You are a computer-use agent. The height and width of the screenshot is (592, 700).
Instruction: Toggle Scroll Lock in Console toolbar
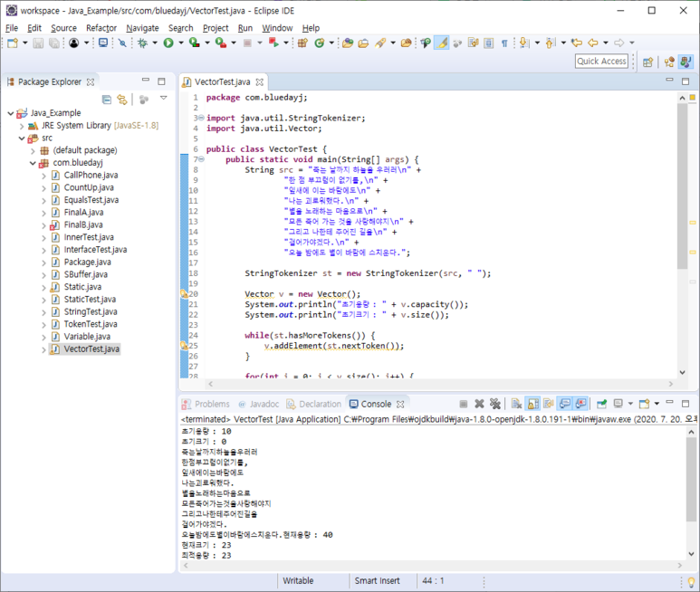point(533,404)
